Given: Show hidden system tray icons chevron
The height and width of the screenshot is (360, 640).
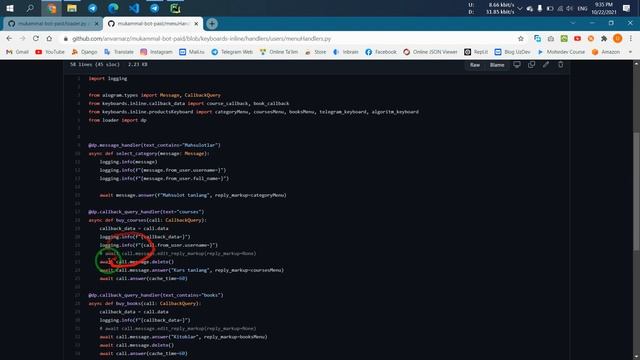Looking at the screenshot, I should (520, 8).
